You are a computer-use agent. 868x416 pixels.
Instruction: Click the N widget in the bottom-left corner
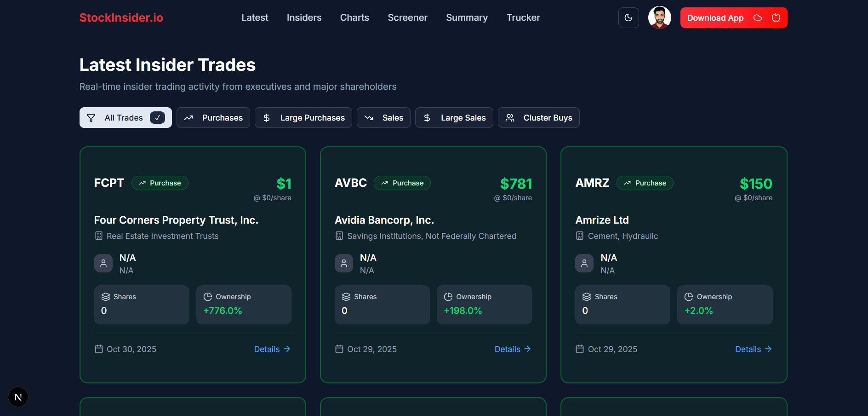pos(18,397)
